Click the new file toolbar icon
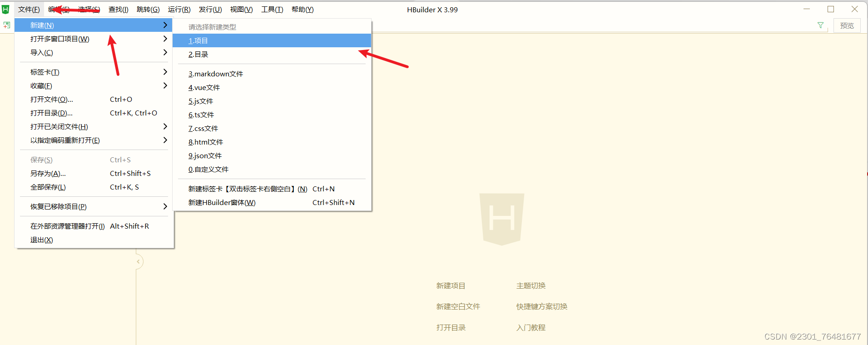 (6, 25)
